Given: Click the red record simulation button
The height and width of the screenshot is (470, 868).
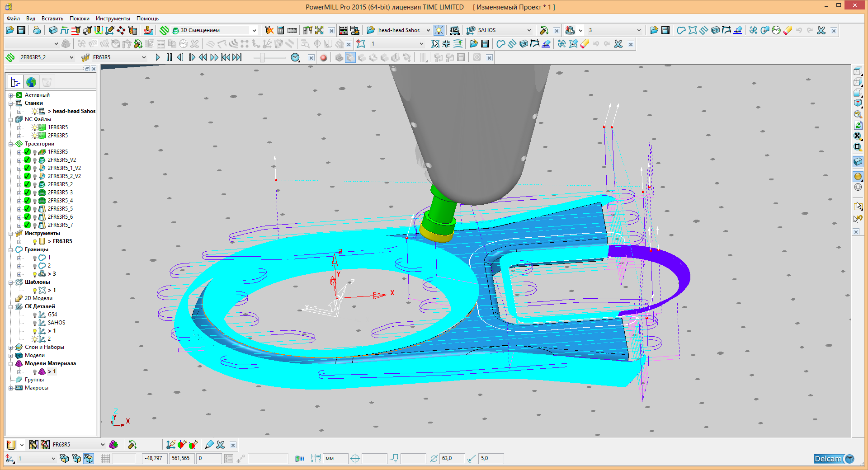Looking at the screenshot, I should pyautogui.click(x=323, y=57).
